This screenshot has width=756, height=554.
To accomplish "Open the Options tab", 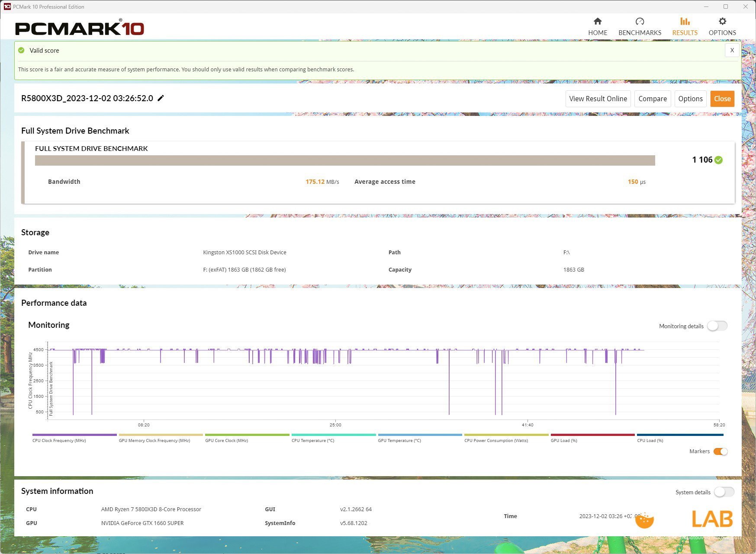I will 722,26.
